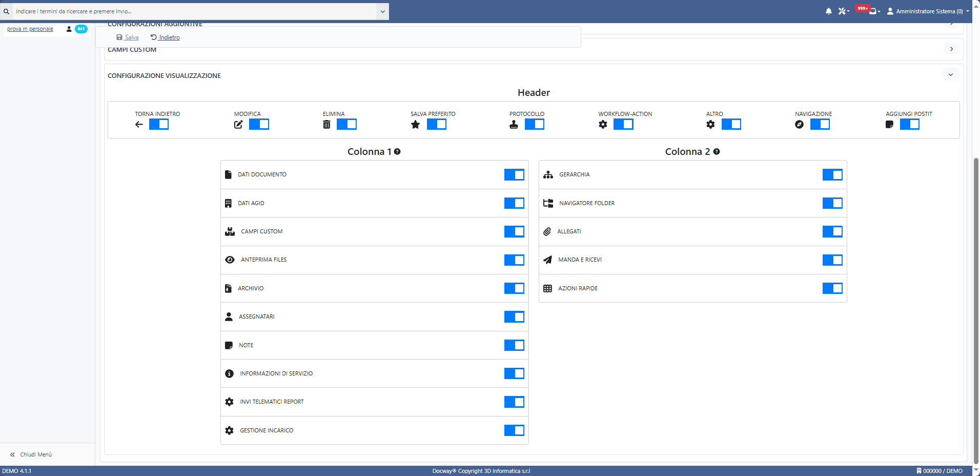This screenshot has width=980, height=476.
Task: Click the Salva Preferito star icon
Action: (415, 124)
